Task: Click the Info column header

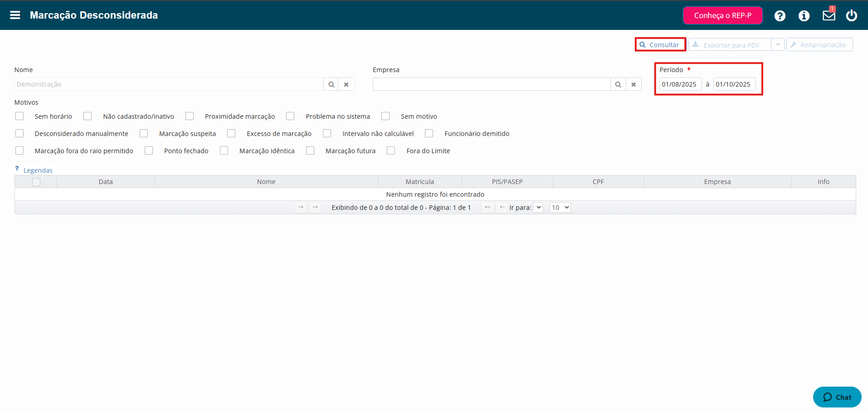Action: [x=824, y=182]
